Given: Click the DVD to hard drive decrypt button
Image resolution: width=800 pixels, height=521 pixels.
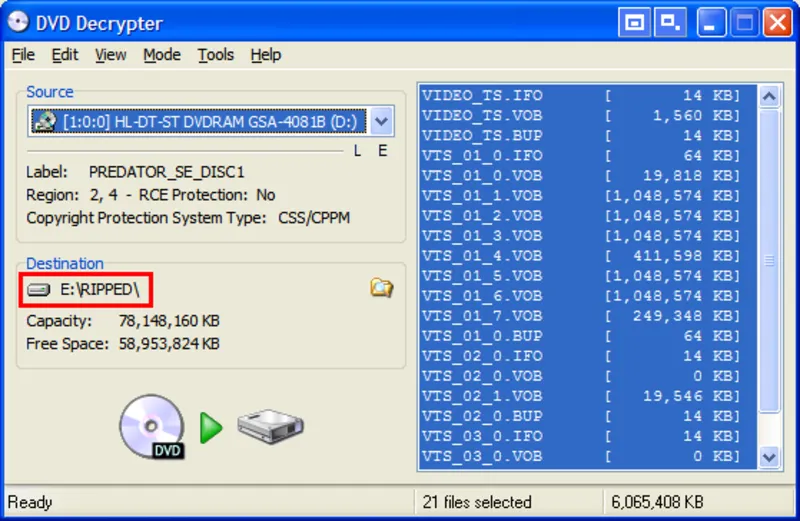Looking at the screenshot, I should tap(211, 427).
